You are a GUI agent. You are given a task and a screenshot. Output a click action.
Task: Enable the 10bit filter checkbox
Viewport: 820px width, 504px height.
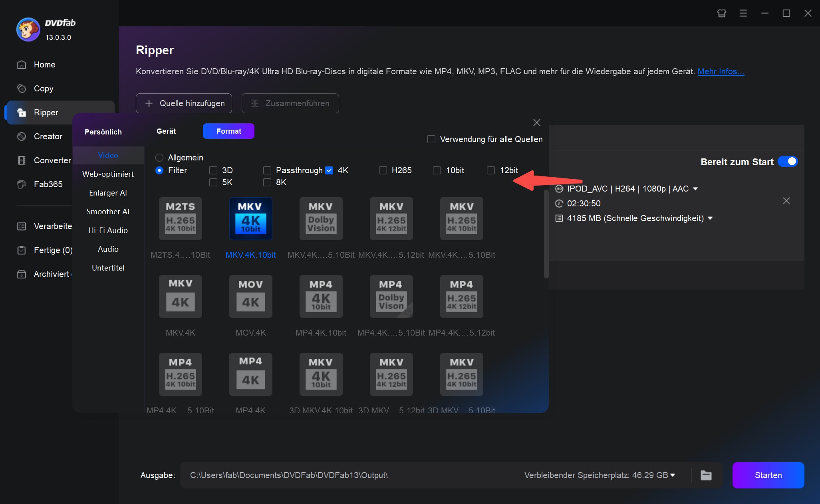tap(437, 170)
